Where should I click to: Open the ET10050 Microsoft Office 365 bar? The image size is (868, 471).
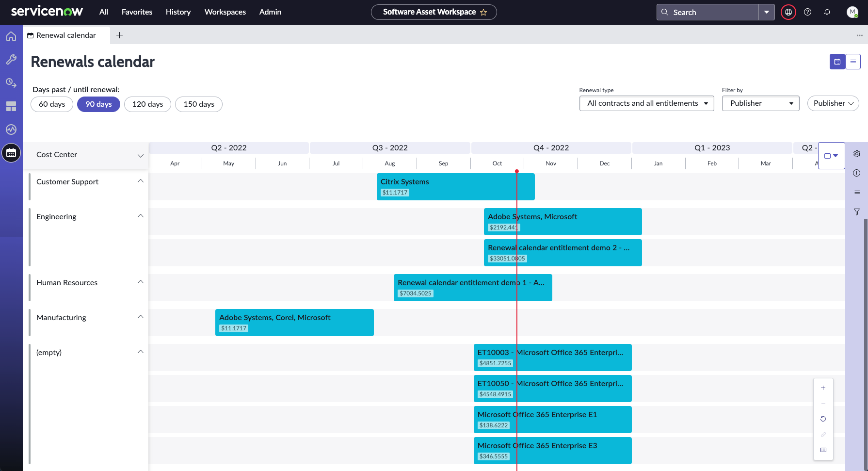tap(552, 389)
